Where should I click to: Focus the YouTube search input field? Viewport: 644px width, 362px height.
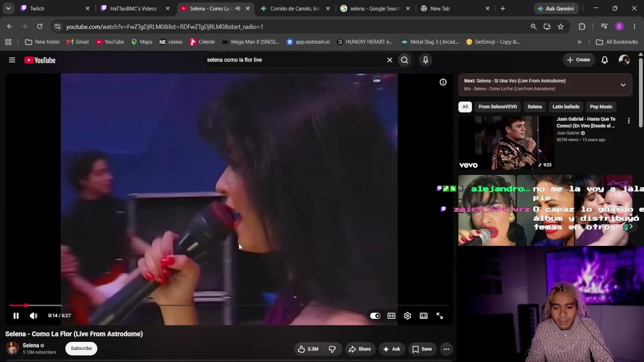coord(294,60)
